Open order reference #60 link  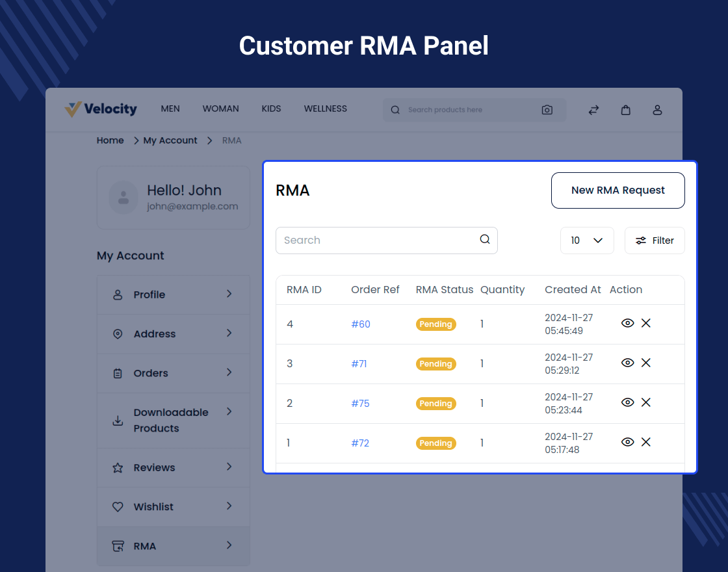coord(361,324)
